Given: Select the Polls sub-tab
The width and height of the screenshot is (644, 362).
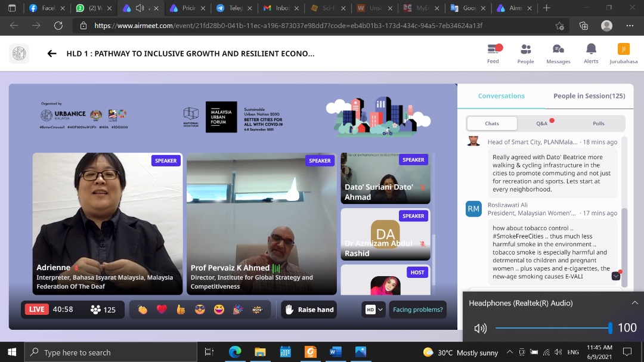Looking at the screenshot, I should 599,123.
